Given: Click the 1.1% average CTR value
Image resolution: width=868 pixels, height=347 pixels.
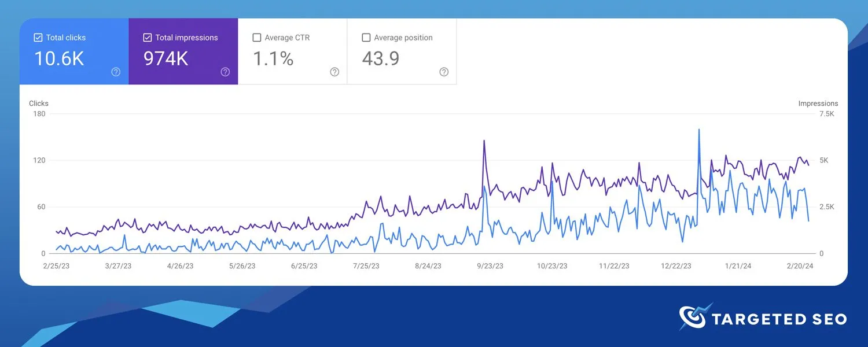Looking at the screenshot, I should point(273,58).
